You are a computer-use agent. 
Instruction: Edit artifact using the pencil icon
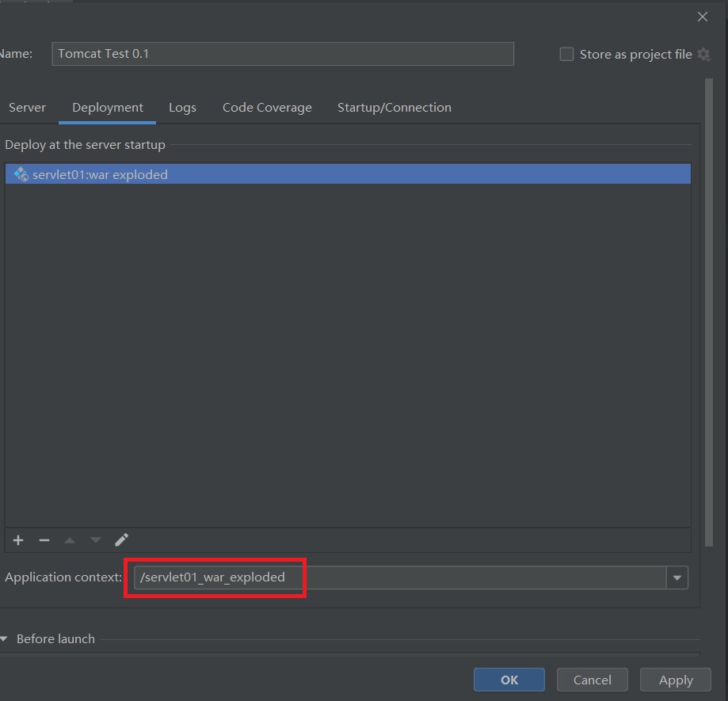(x=121, y=540)
